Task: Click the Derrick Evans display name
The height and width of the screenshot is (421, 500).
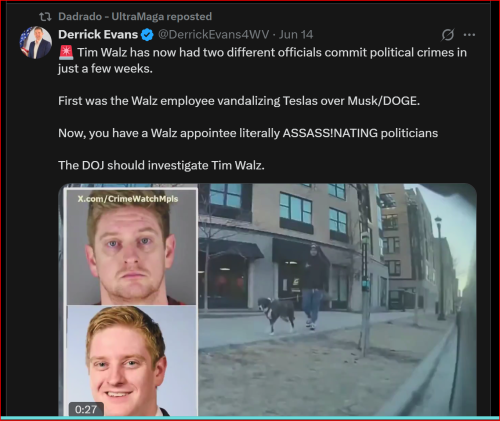Action: pyautogui.click(x=98, y=34)
